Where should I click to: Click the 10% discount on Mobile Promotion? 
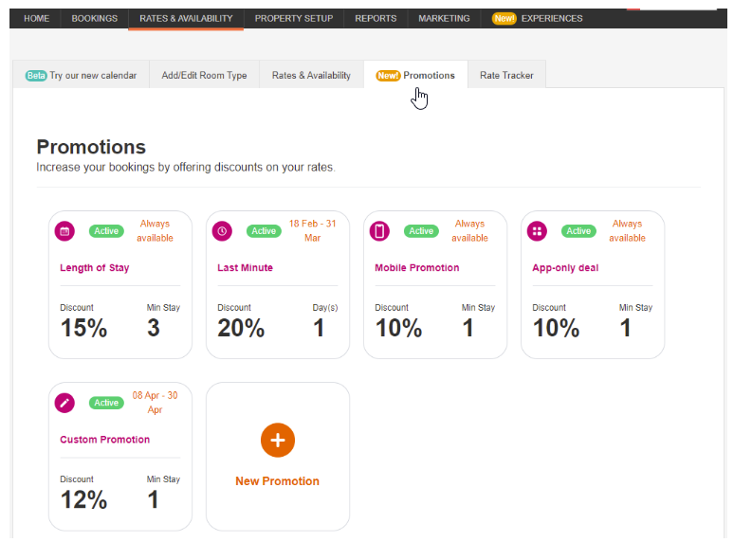point(398,328)
